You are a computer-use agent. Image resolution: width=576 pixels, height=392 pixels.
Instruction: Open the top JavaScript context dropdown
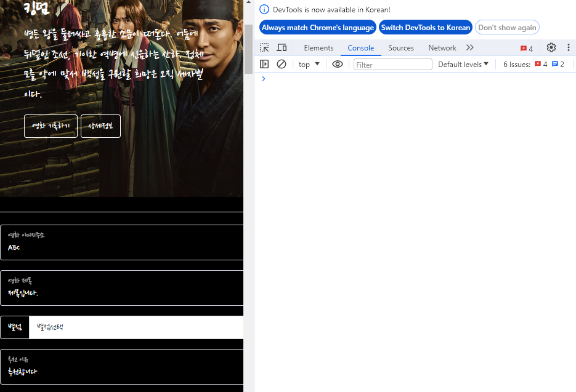309,64
